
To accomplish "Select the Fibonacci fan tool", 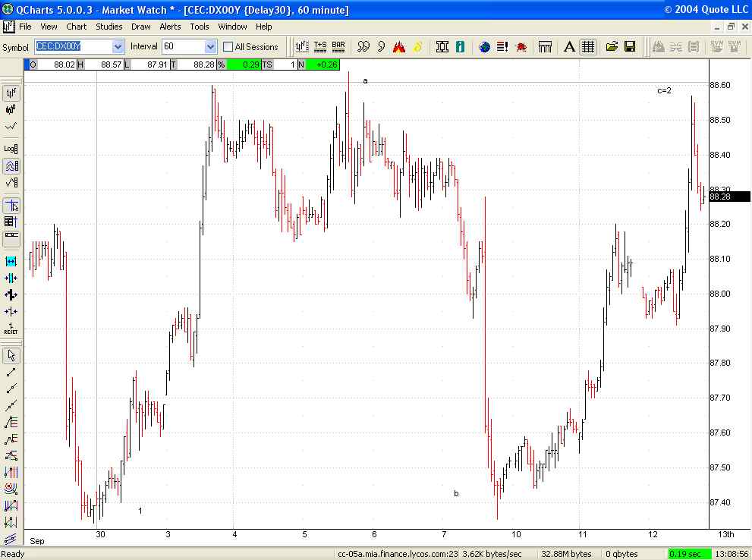I will (x=11, y=455).
